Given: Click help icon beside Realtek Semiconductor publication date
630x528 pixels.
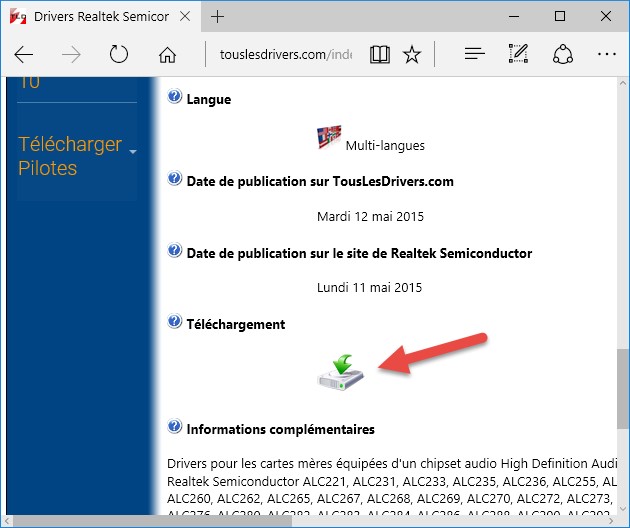Looking at the screenshot, I should click(174, 252).
